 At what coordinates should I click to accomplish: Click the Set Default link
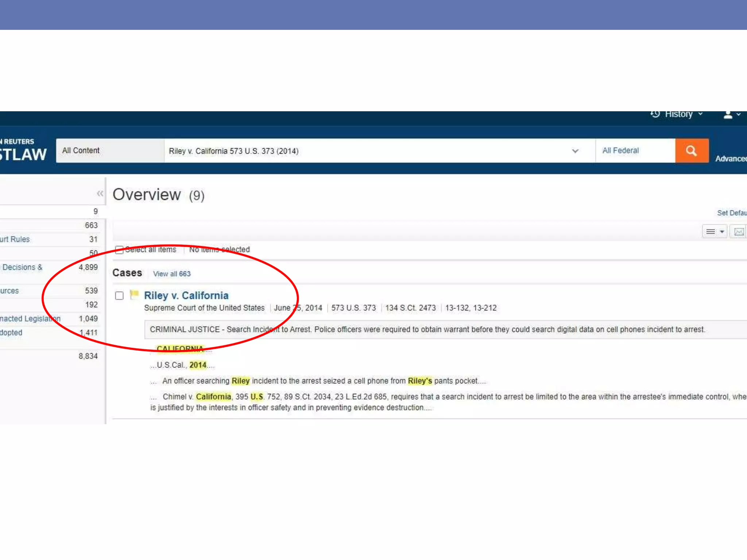coord(731,213)
